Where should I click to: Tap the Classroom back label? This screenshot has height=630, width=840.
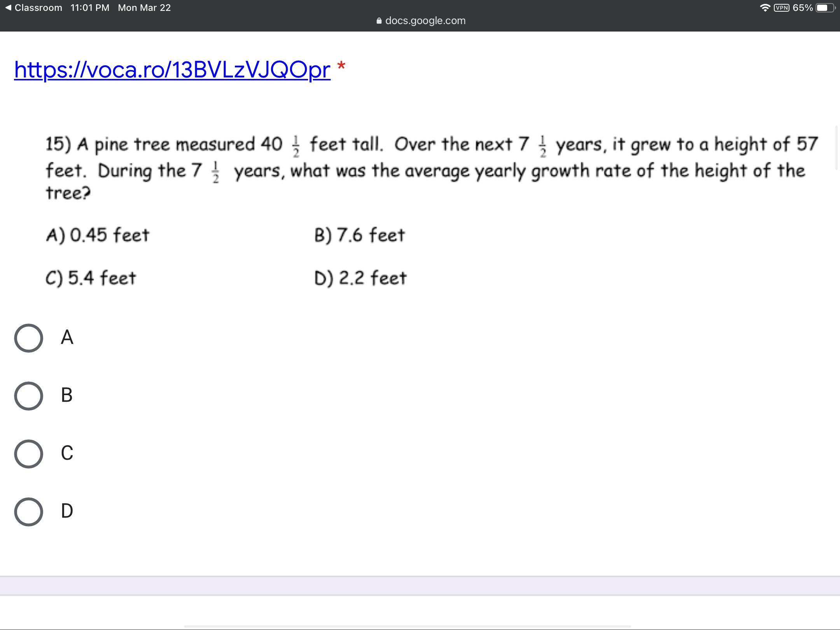click(38, 8)
